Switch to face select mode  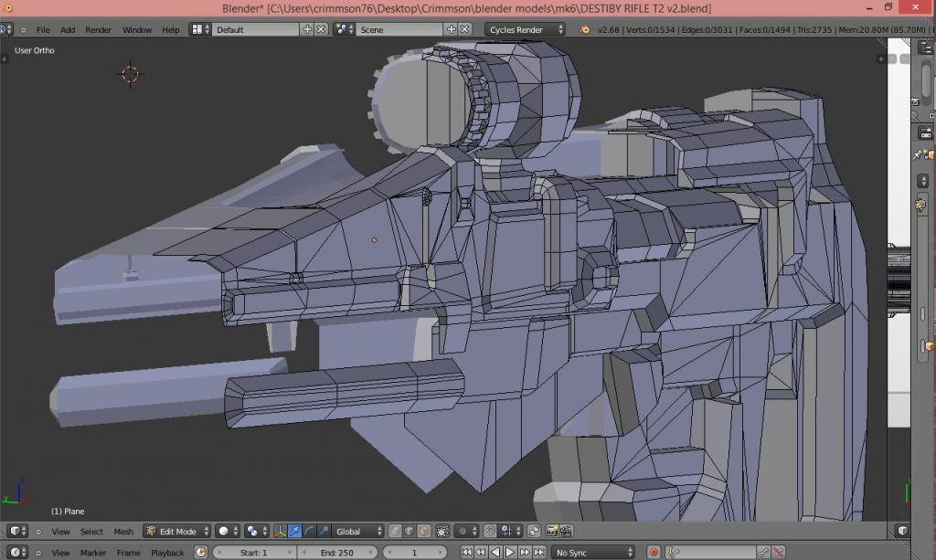point(424,532)
